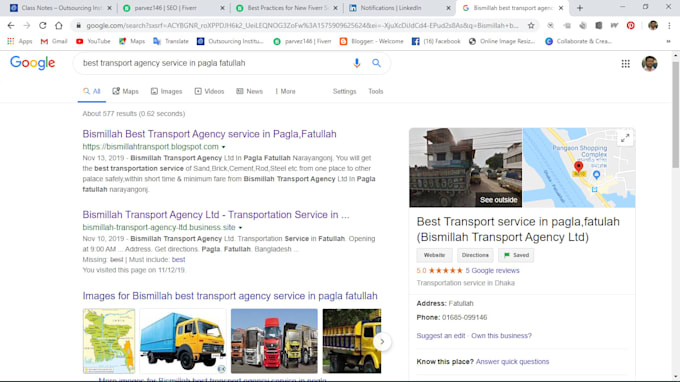Select the Maps search tab
Screen dimensions: 680x382
pyautogui.click(x=125, y=91)
